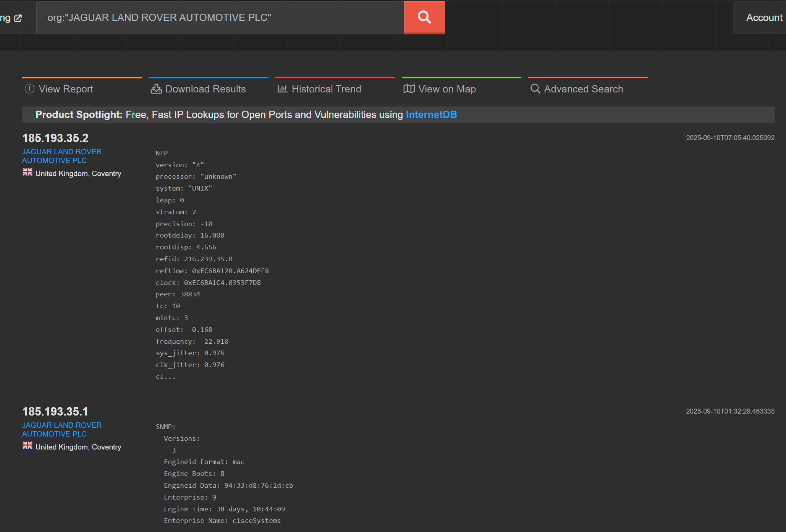786x532 pixels.
Task: Open the InternetDB spotlight link
Action: [431, 115]
